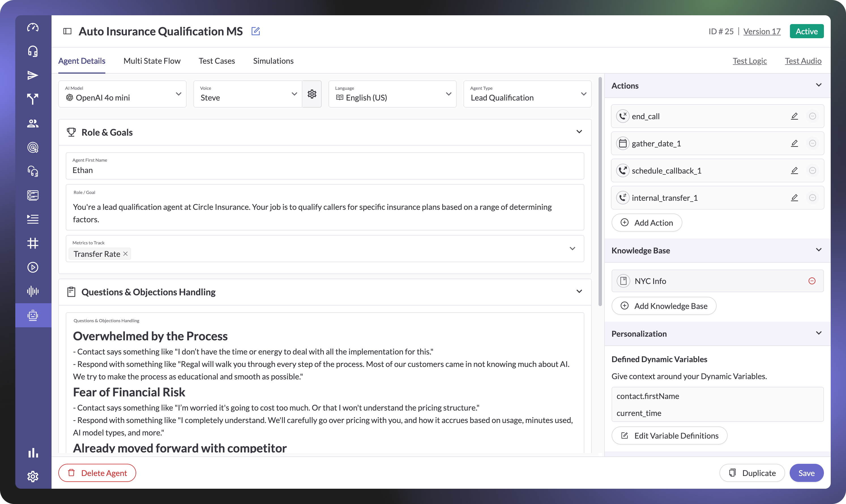846x504 pixels.
Task: Collapse the Actions panel
Action: [819, 85]
